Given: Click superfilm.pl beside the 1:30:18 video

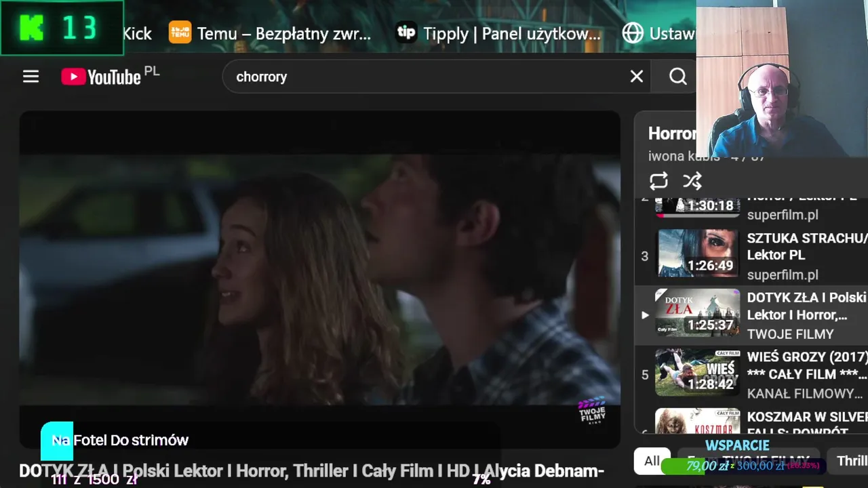Looking at the screenshot, I should (x=783, y=215).
